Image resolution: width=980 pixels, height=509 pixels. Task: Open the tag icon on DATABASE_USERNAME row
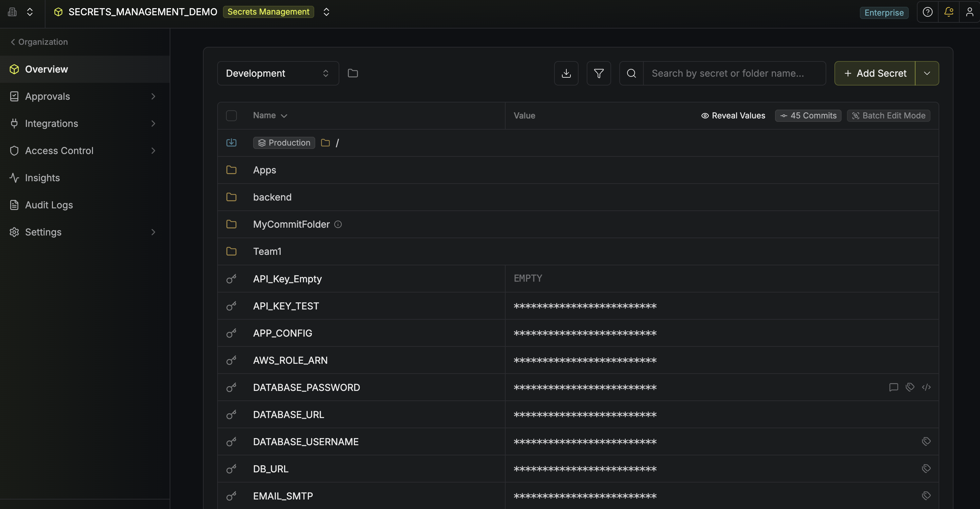(926, 441)
